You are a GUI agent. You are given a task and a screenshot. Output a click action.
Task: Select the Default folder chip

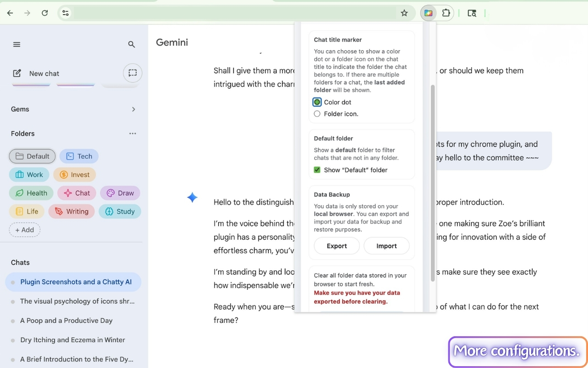(x=32, y=156)
